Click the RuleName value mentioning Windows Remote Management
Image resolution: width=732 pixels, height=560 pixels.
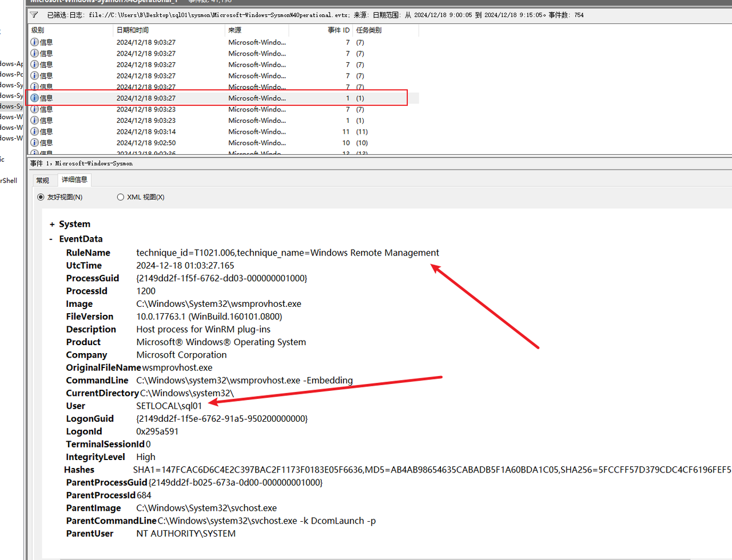288,253
